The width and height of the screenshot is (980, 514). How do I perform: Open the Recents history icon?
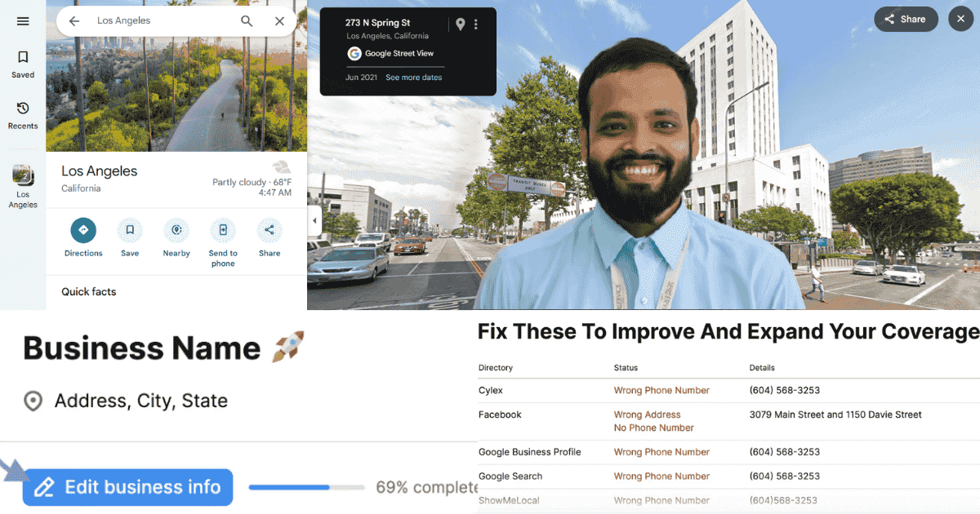coord(23,109)
